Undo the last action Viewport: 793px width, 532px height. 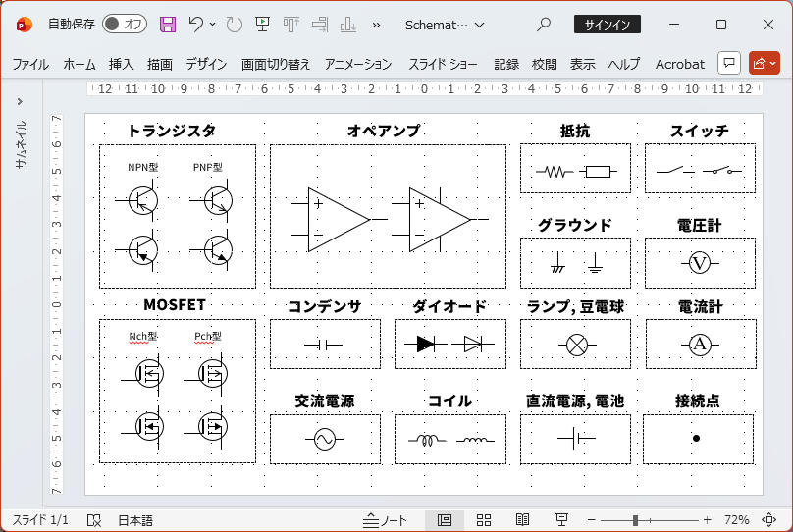195,24
